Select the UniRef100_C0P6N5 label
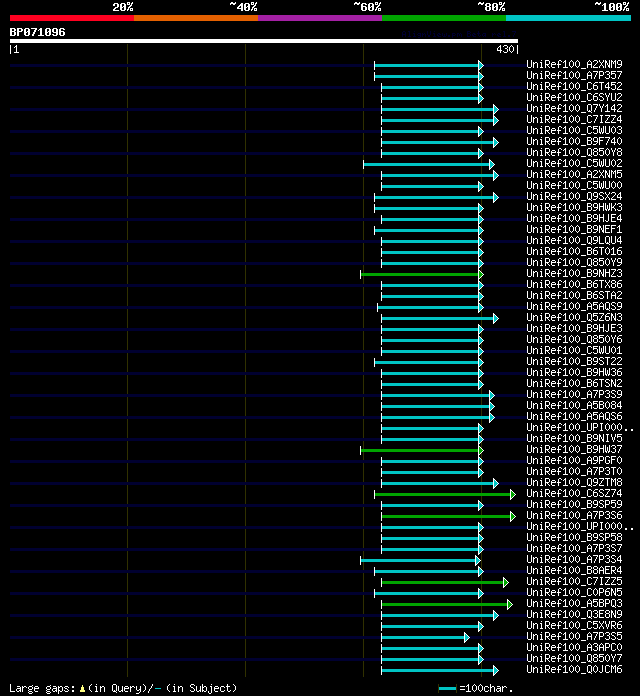Viewport: 640px width, 696px height. pos(574,593)
